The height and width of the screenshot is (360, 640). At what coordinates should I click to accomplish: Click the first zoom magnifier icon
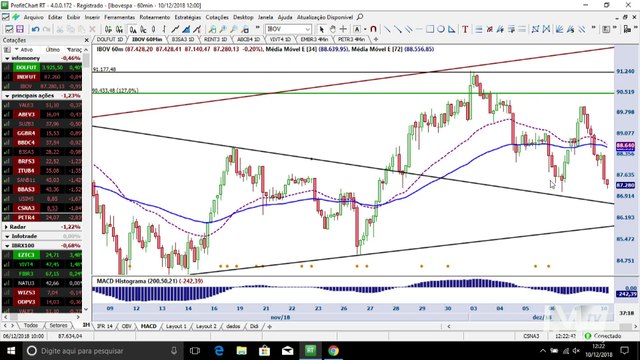click(212, 29)
